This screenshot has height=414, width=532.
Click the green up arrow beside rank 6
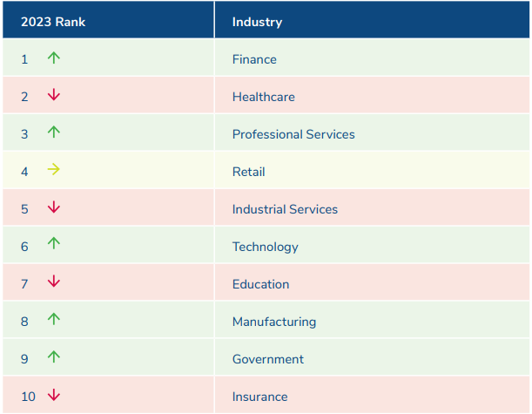pyautogui.click(x=53, y=245)
